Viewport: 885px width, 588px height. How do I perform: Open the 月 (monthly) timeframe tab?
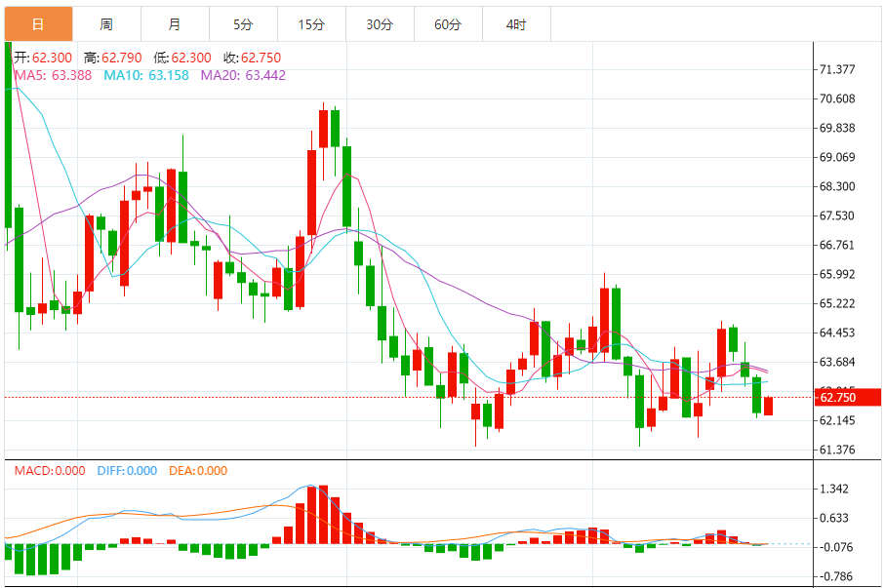click(x=175, y=24)
